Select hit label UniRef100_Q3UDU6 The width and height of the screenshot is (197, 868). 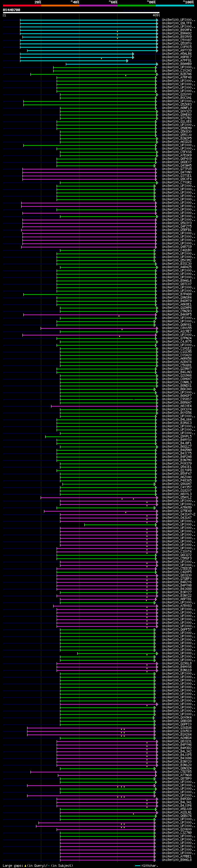pyautogui.click(x=177, y=728)
